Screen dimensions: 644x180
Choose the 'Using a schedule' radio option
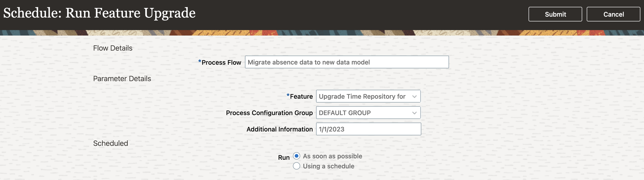tap(296, 166)
